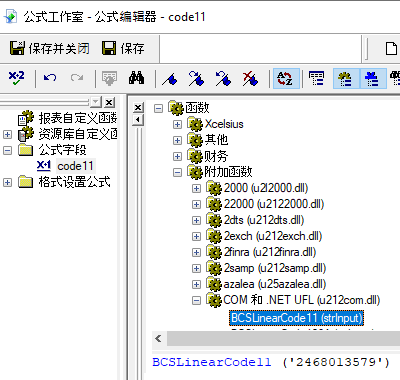Screen dimensions: 400x380
Task: Clear all bookmarks icon
Action: point(250,79)
